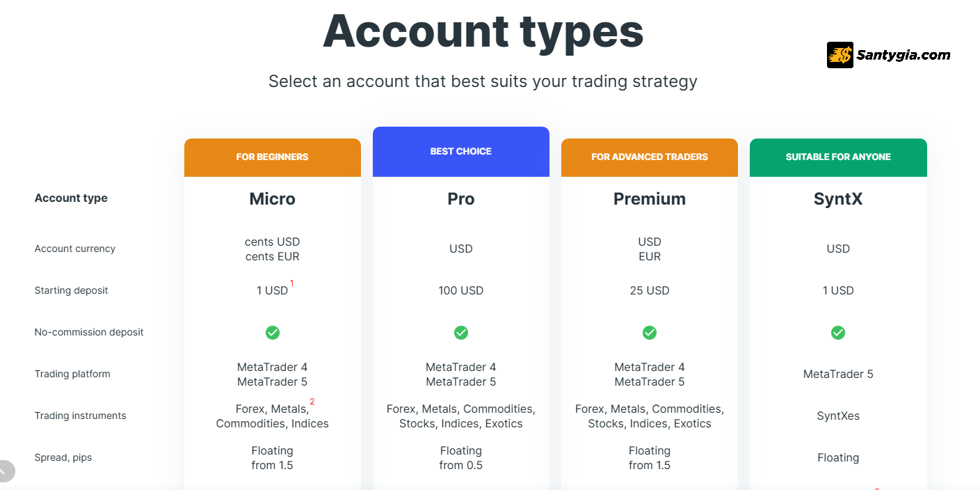Open footnote 2 beside Micro trading instruments

pos(312,402)
